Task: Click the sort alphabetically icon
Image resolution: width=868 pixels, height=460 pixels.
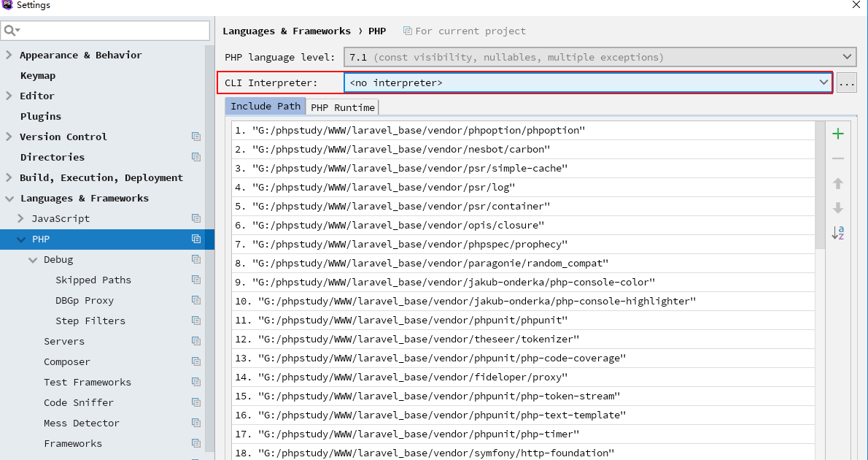Action: click(838, 233)
